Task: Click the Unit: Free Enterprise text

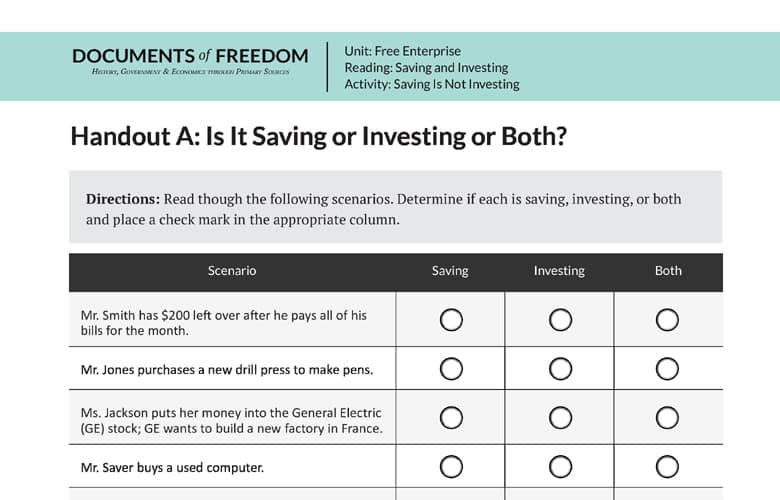Action: click(402, 51)
